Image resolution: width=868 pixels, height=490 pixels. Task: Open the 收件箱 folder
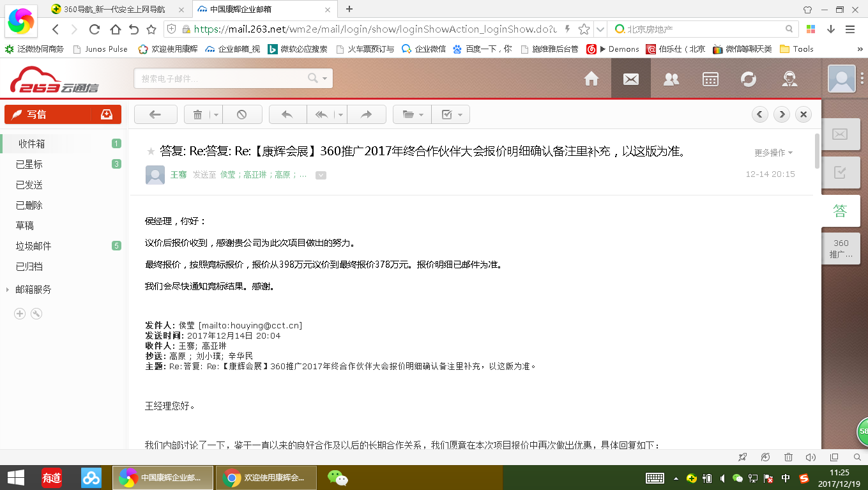pyautogui.click(x=31, y=144)
